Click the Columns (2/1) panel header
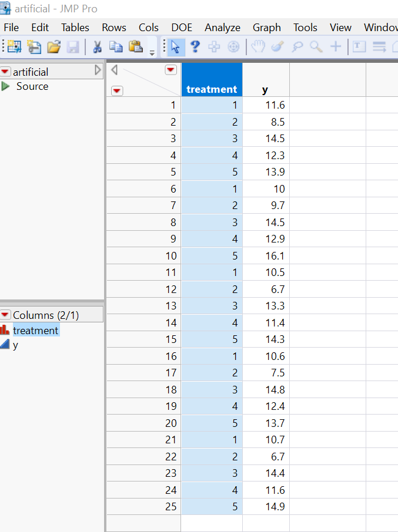This screenshot has width=398, height=532. (x=52, y=315)
